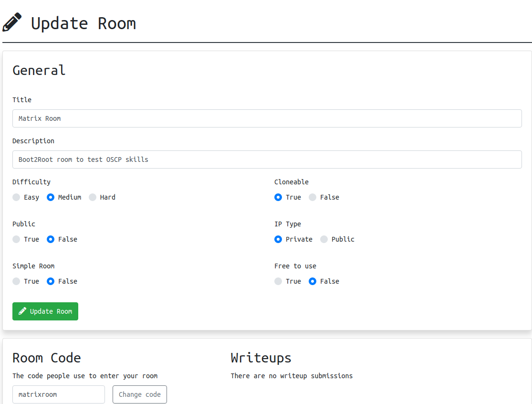
Task: Click the pencil icon beside Update Room heading
Action: tap(12, 23)
